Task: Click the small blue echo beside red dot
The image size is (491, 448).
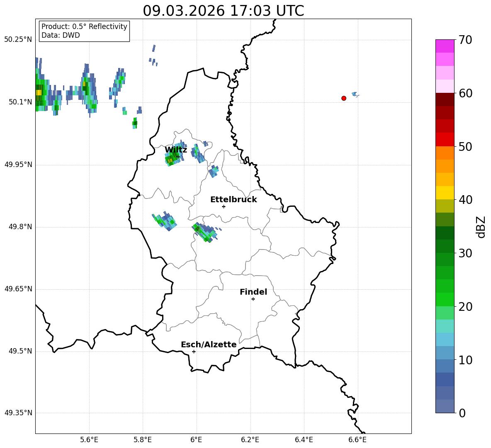Action: pos(355,94)
